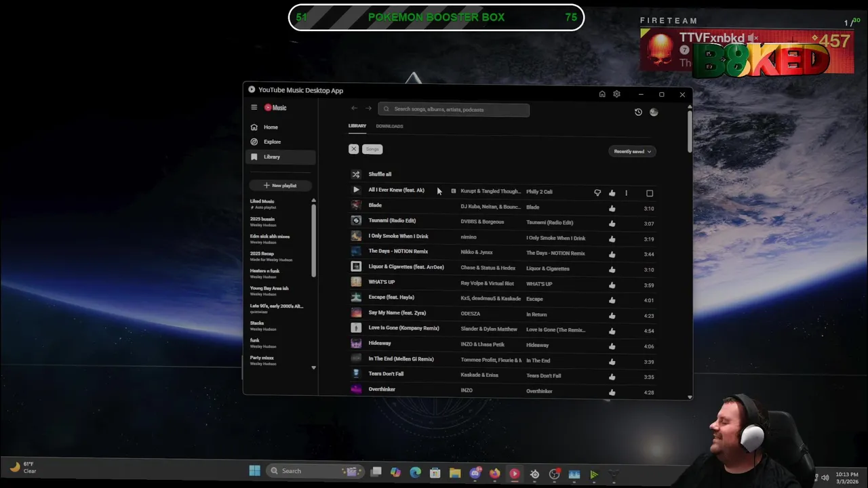Click the YouTube Music logo
868x488 pixels.
(x=275, y=107)
